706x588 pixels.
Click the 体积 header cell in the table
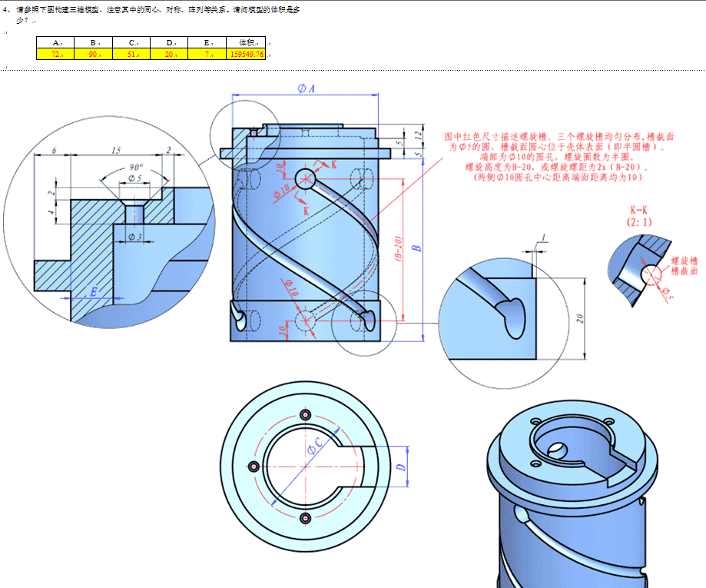247,42
